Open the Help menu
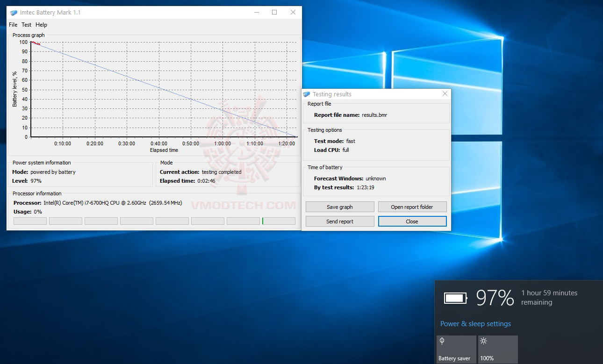This screenshot has width=603, height=364. [41, 25]
